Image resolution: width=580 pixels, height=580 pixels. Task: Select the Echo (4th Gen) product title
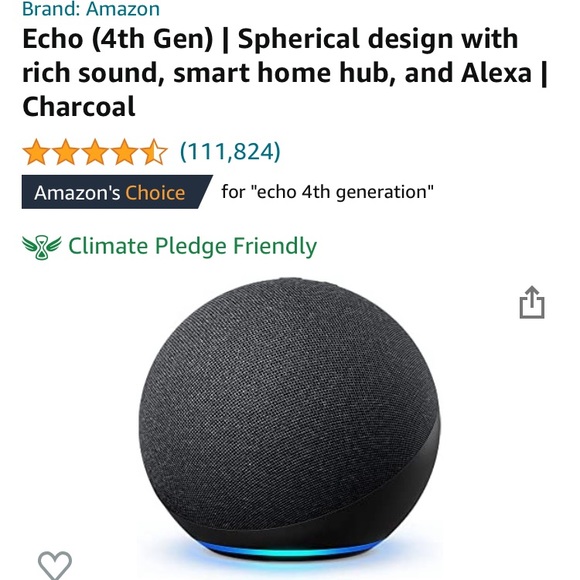click(x=285, y=72)
